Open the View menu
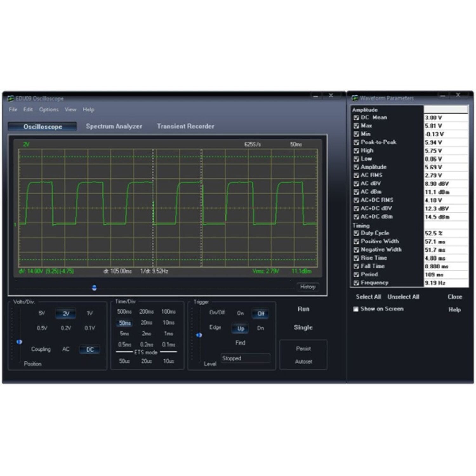 click(x=70, y=109)
